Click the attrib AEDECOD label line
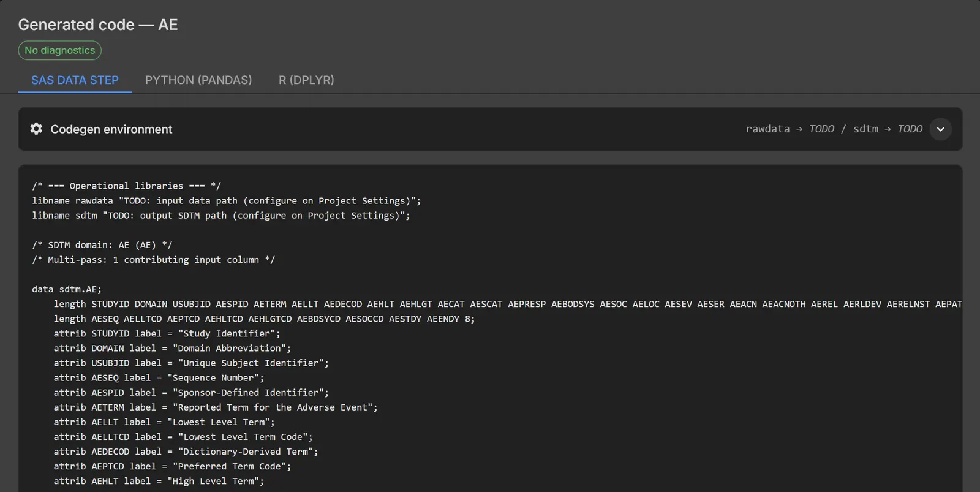This screenshot has height=492, width=980. 186,451
